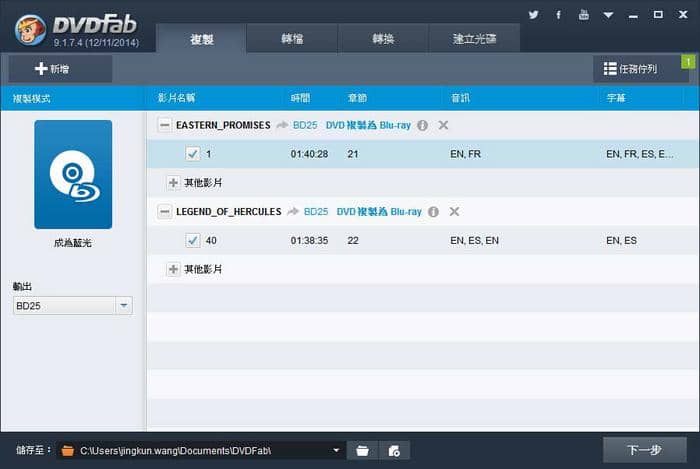Click the 章節 column header

[x=357, y=98]
